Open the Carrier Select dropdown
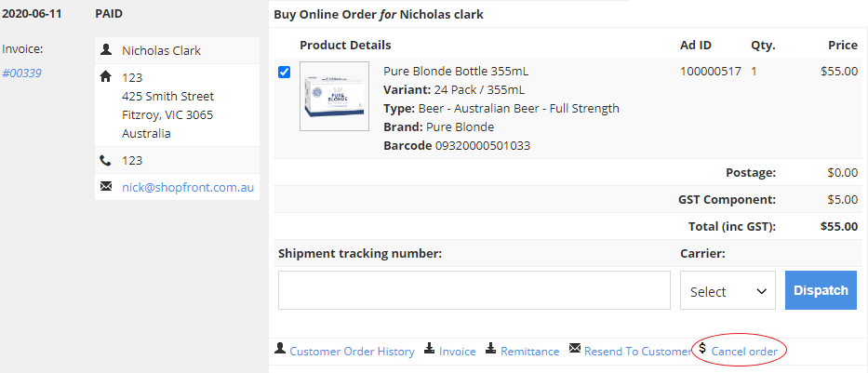868x373 pixels. coord(728,290)
